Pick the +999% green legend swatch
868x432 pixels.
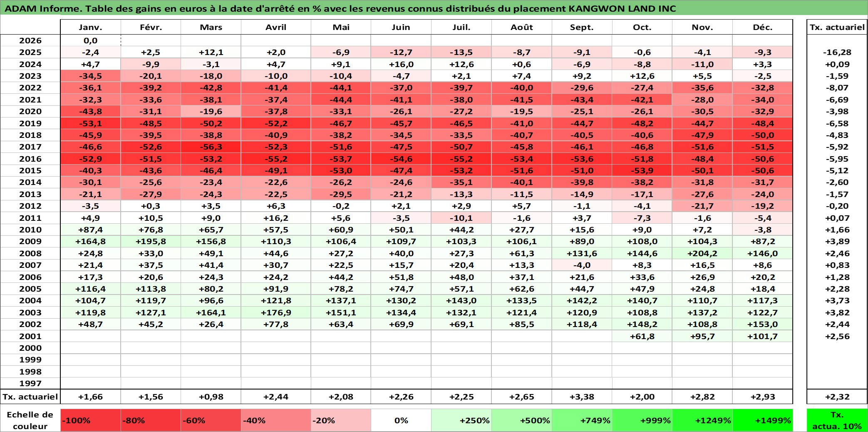coord(642,420)
